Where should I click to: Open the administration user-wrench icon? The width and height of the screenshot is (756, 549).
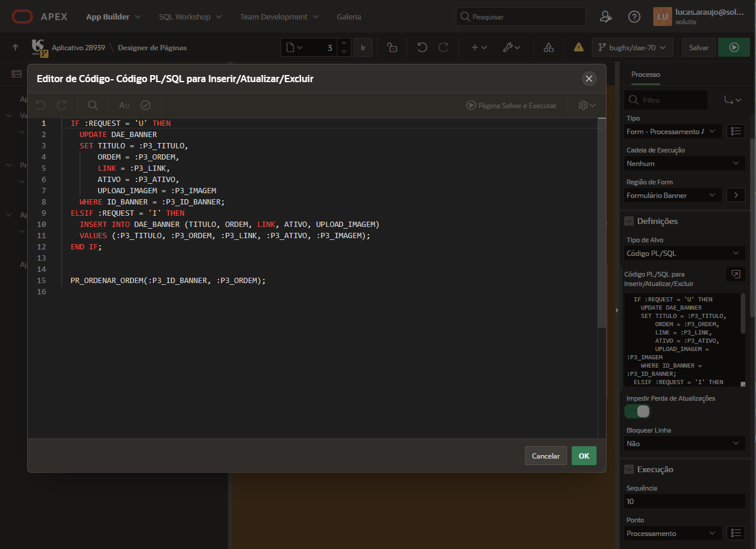pyautogui.click(x=605, y=17)
